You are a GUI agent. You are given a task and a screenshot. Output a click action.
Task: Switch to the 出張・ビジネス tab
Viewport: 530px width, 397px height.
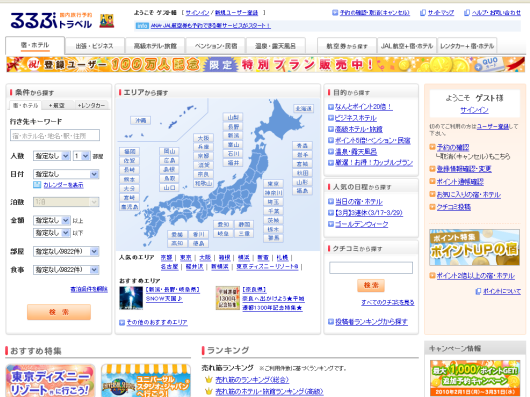(94, 46)
